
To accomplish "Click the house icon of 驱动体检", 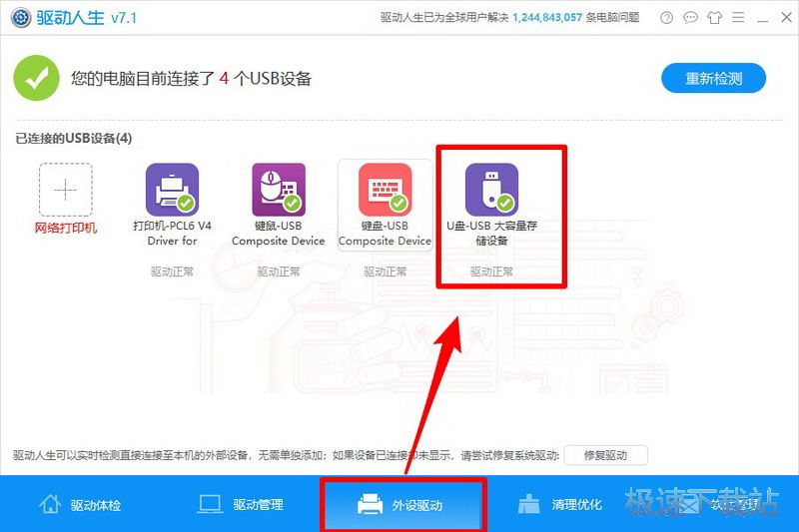I will (x=50, y=504).
